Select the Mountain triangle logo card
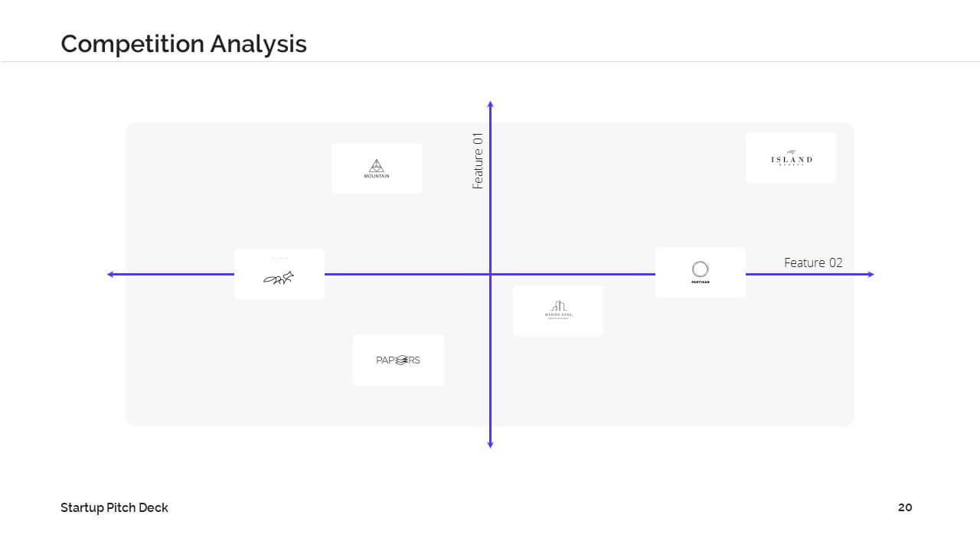Image resolution: width=980 pixels, height=551 pixels. 377,168
